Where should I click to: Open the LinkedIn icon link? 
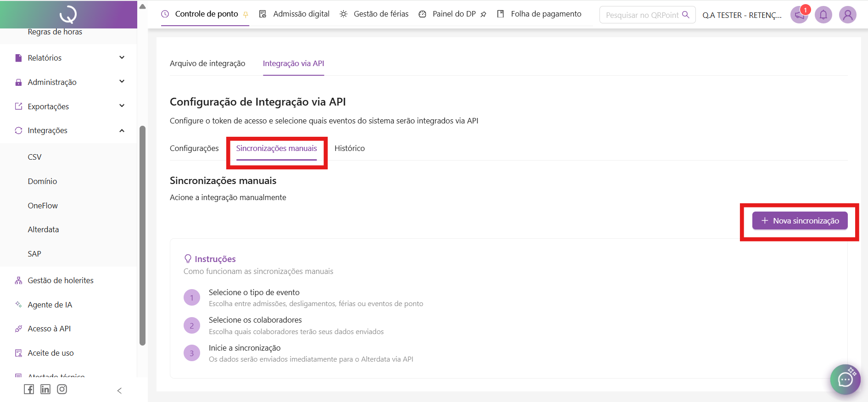45,390
